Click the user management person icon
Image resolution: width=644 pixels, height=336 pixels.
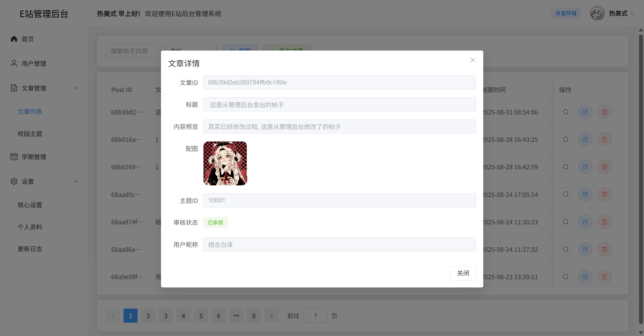[14, 63]
